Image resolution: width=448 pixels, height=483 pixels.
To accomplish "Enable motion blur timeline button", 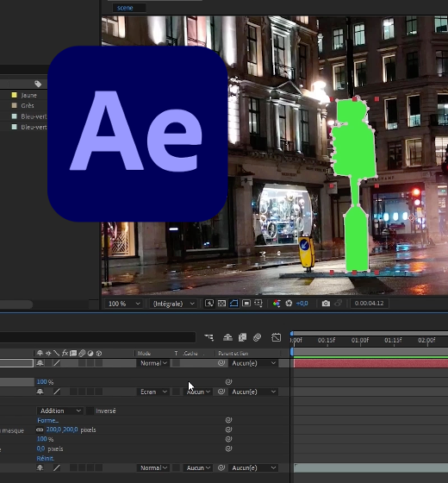I will coord(258,337).
